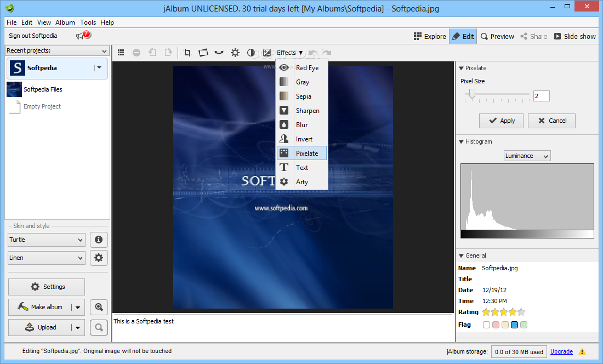Viewport: 603px width, 364px height.
Task: Move the Pixel Size slider handle
Action: pyautogui.click(x=472, y=94)
